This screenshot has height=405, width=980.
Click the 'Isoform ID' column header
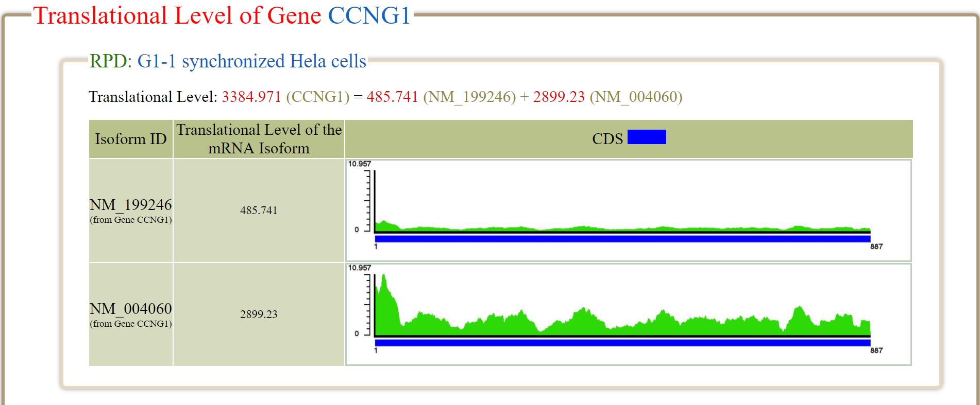[x=131, y=139]
